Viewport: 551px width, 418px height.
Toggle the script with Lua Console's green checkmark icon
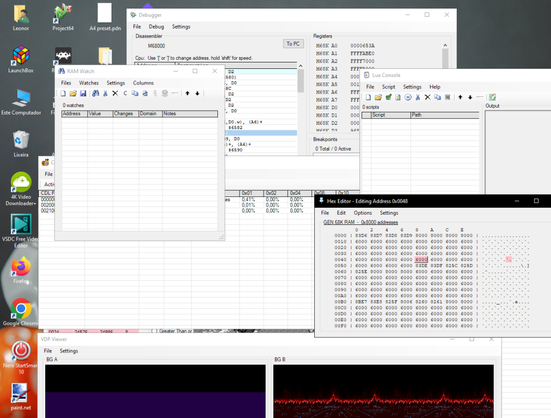(x=388, y=97)
